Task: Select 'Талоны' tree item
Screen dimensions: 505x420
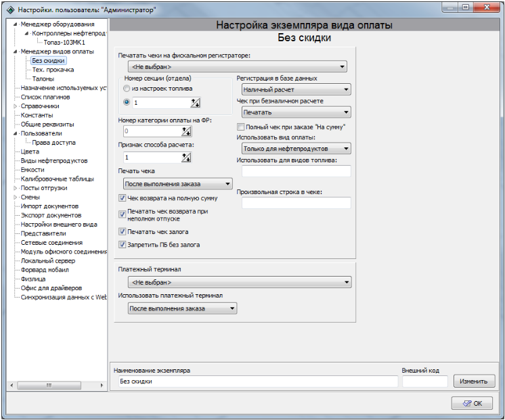Action: [43, 79]
